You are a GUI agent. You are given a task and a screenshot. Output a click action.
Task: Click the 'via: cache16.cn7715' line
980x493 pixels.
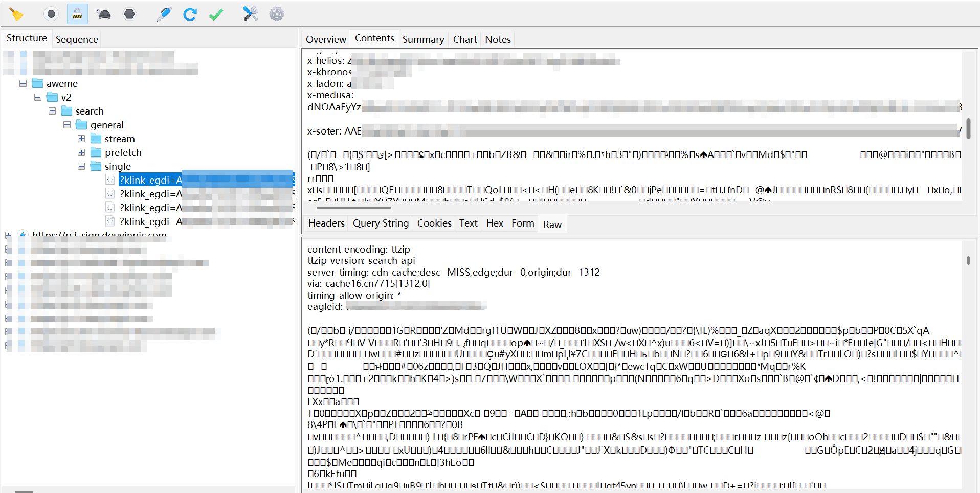coord(368,284)
